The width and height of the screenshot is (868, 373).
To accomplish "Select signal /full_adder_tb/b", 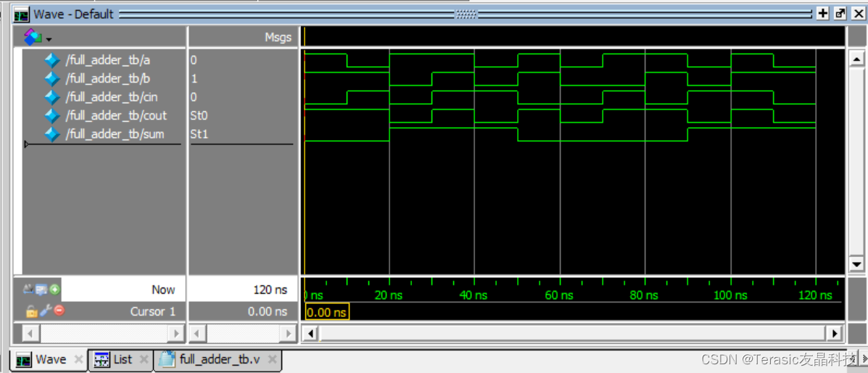I will (x=107, y=78).
